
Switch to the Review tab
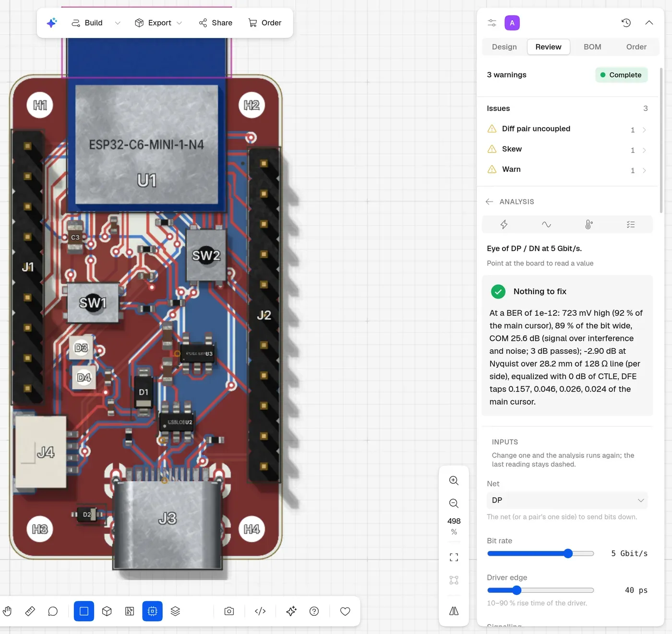(x=548, y=47)
